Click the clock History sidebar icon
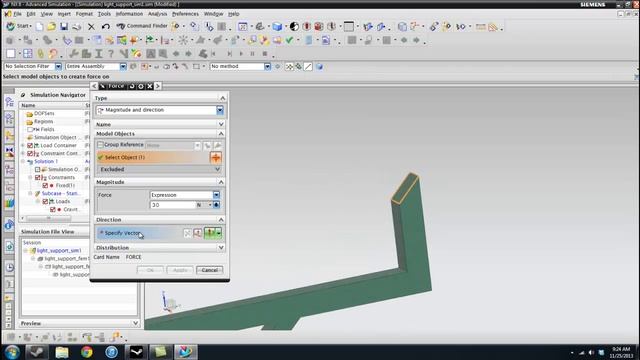 coord(9,267)
